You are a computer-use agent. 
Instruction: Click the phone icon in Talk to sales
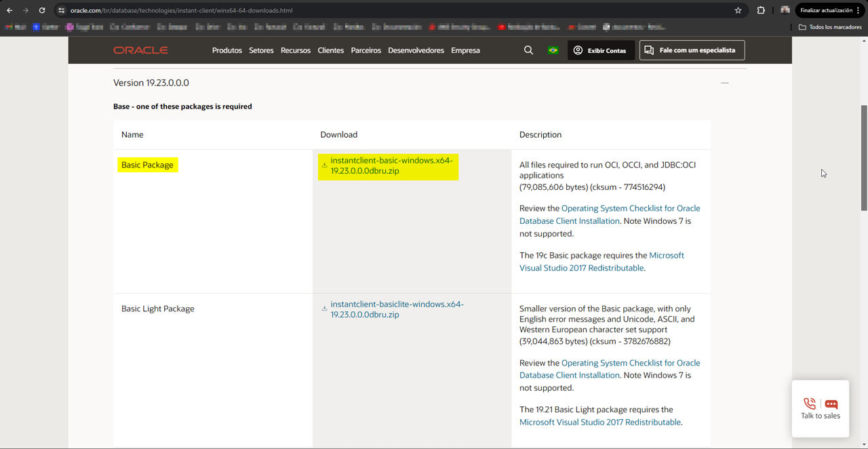click(x=809, y=404)
